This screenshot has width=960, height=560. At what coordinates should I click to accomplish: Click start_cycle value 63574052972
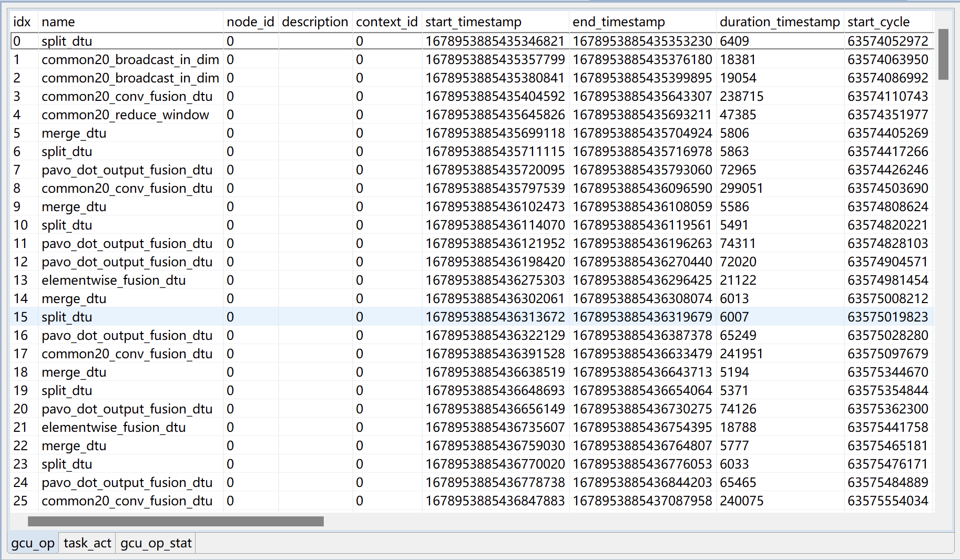pos(888,41)
